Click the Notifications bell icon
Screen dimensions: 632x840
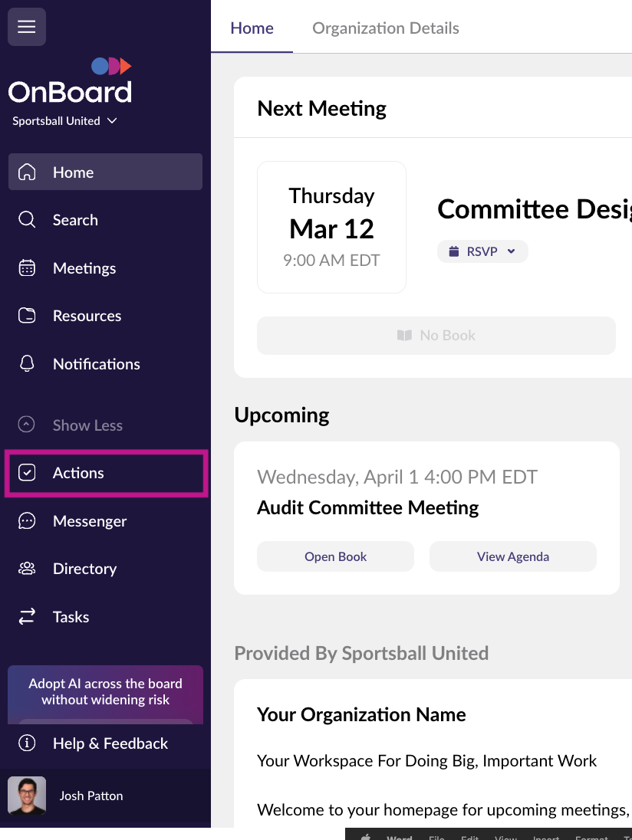tap(27, 364)
